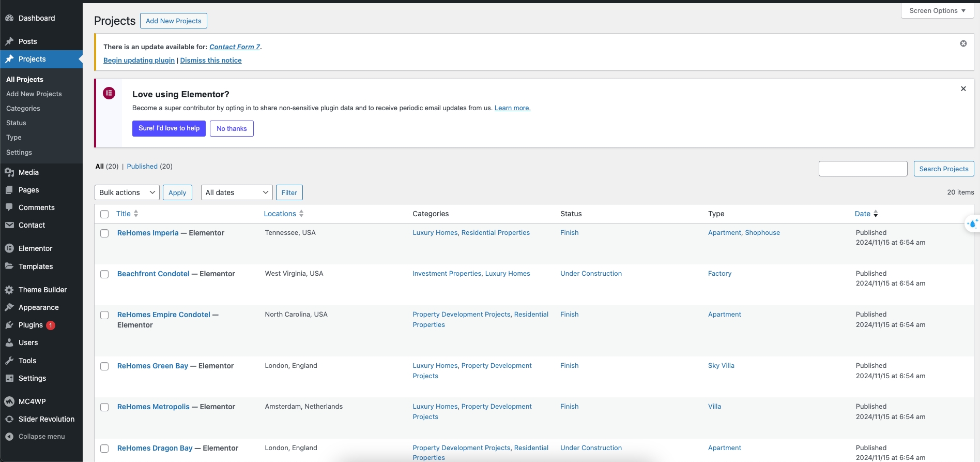Focus the Search Projects text field
980x462 pixels.
click(x=863, y=169)
